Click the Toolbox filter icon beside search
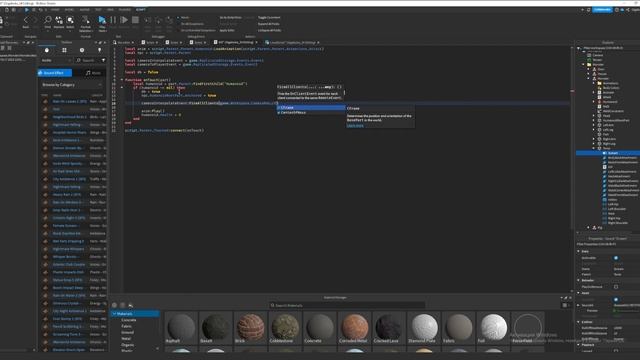 click(103, 60)
